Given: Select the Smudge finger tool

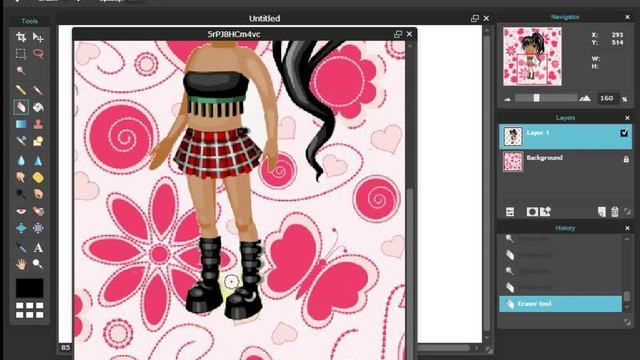Looking at the screenshot, I should 21,177.
